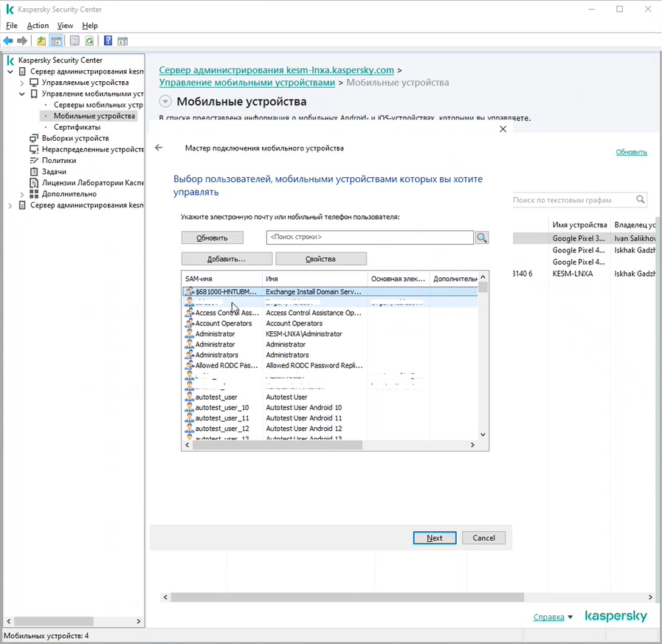662x644 pixels.
Task: Click the Refresh toolbar icon
Action: 89,41
